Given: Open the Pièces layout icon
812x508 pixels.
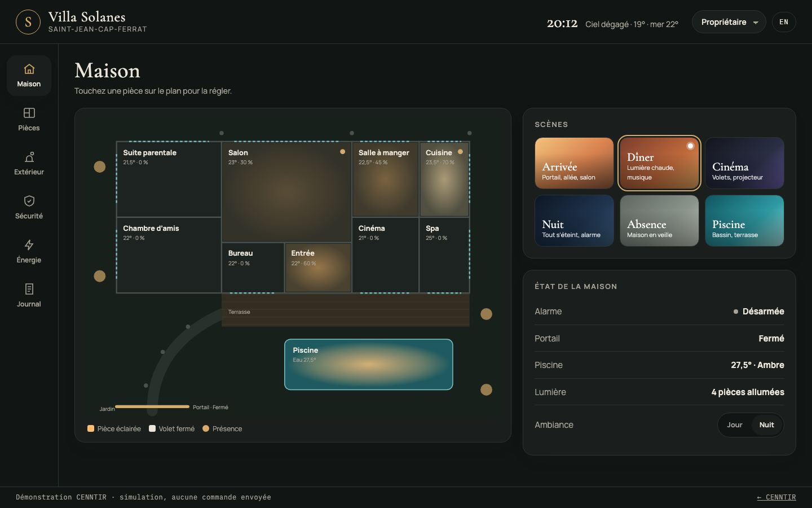Looking at the screenshot, I should pos(29,113).
